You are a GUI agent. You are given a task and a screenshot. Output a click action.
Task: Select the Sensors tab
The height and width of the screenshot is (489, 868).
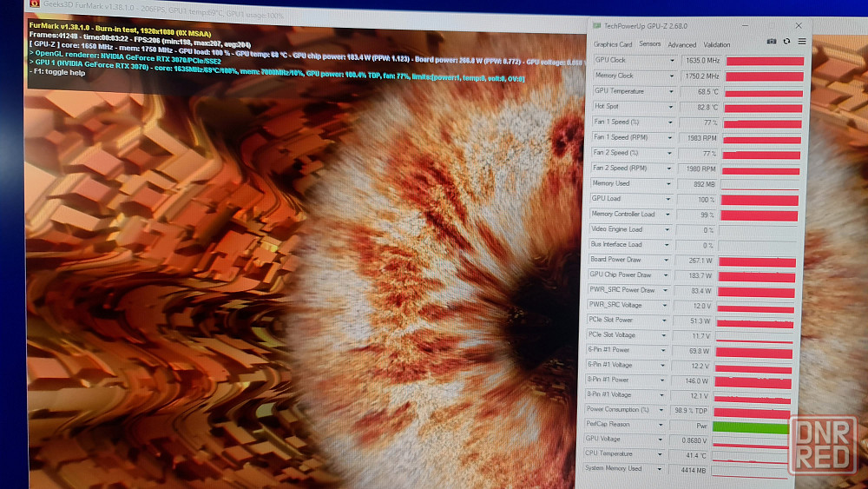point(649,44)
